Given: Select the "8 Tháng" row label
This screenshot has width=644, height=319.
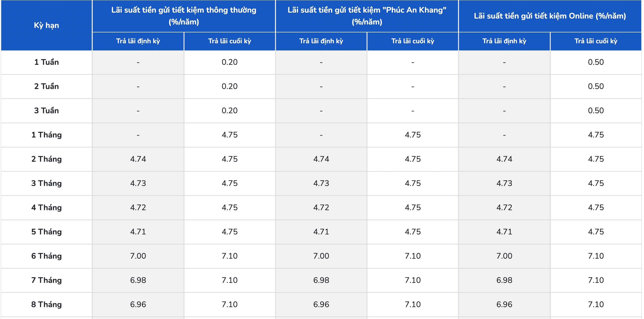Looking at the screenshot, I should (x=46, y=304).
